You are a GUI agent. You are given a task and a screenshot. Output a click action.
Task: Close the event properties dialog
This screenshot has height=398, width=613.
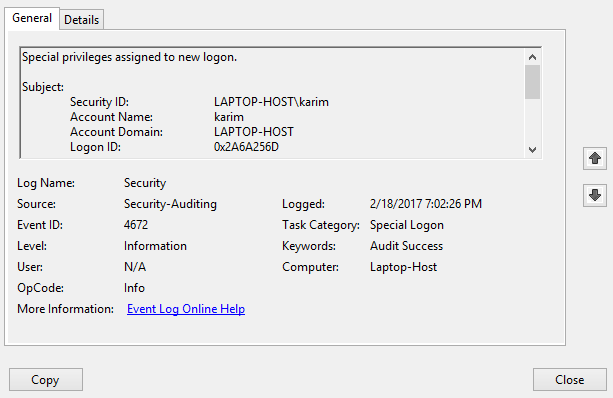click(x=570, y=380)
